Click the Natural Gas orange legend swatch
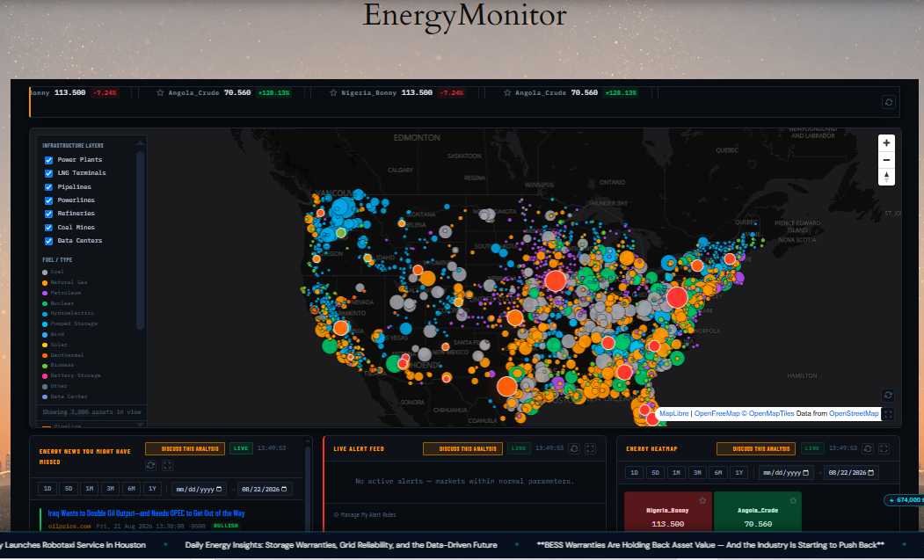Image resolution: width=924 pixels, height=560 pixels. click(45, 283)
